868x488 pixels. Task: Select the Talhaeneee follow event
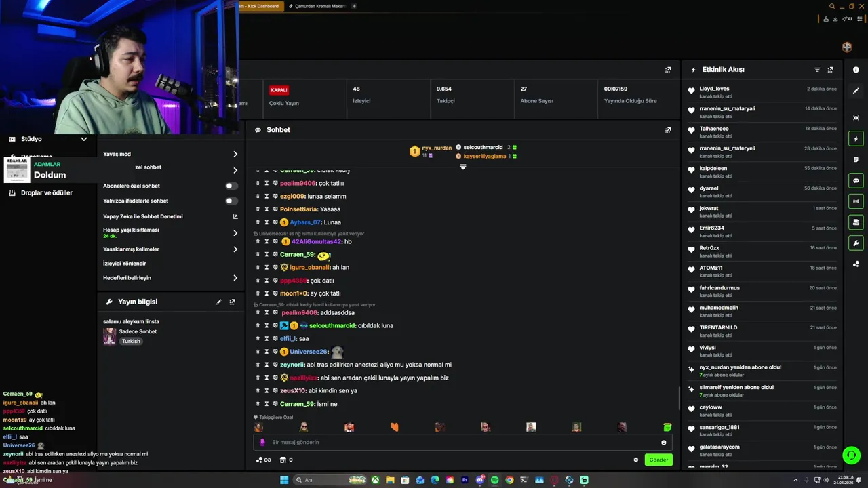pos(762,132)
